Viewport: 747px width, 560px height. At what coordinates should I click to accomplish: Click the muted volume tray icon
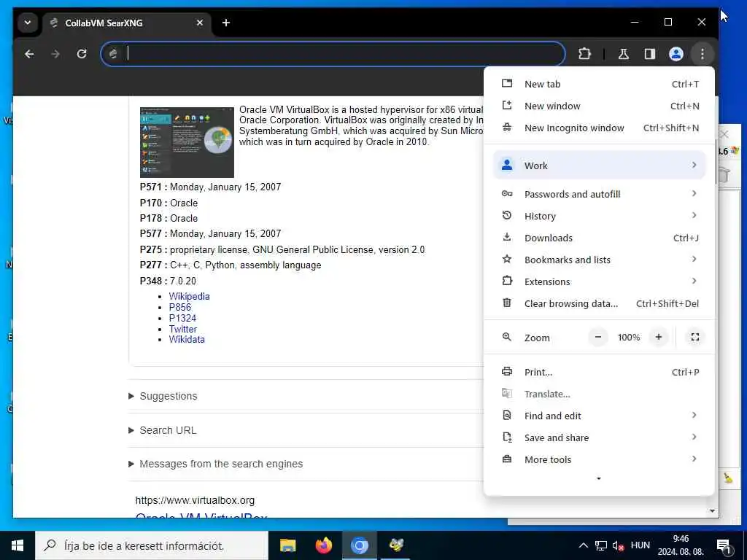tap(619, 545)
